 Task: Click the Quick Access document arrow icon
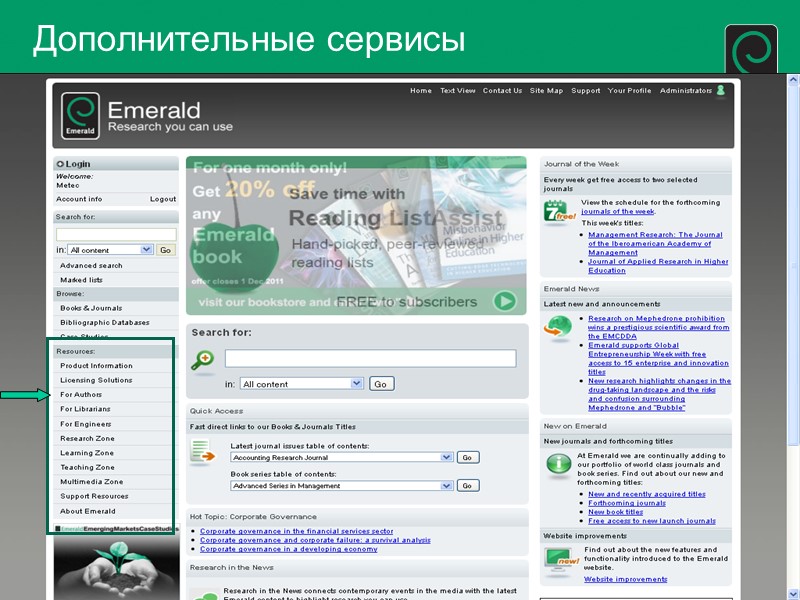203,452
